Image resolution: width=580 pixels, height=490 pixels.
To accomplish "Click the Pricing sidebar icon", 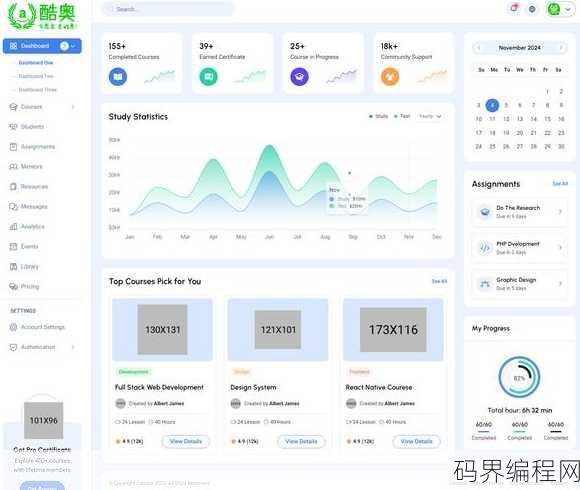I will (x=13, y=286).
